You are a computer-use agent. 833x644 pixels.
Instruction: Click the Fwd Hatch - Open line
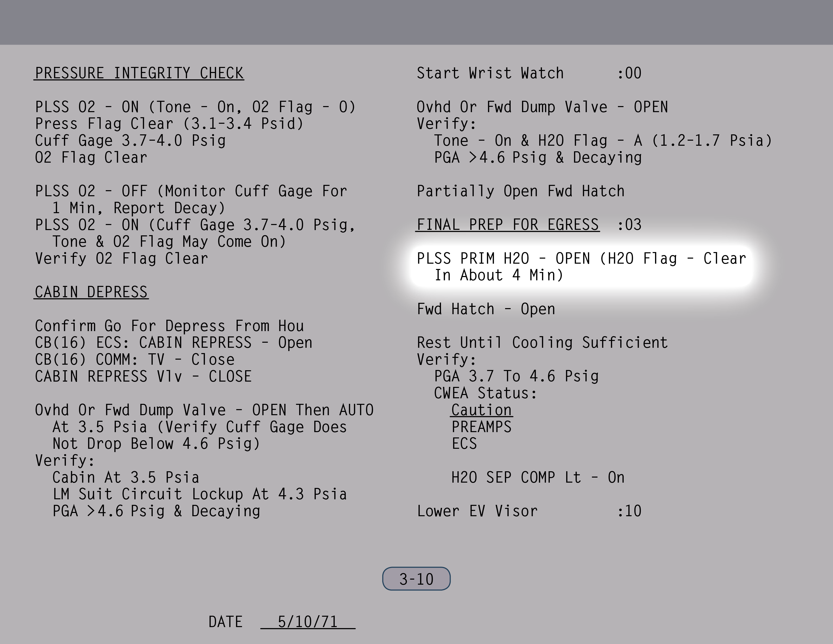pyautogui.click(x=485, y=309)
